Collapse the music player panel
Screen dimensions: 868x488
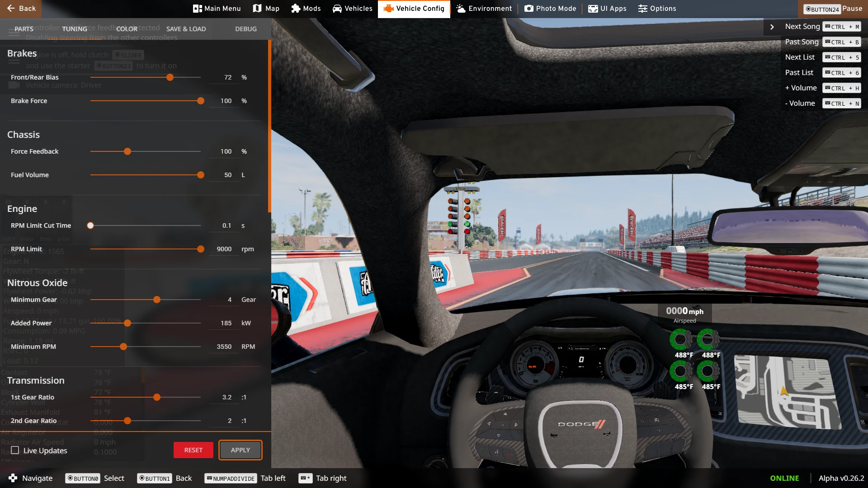coord(771,27)
